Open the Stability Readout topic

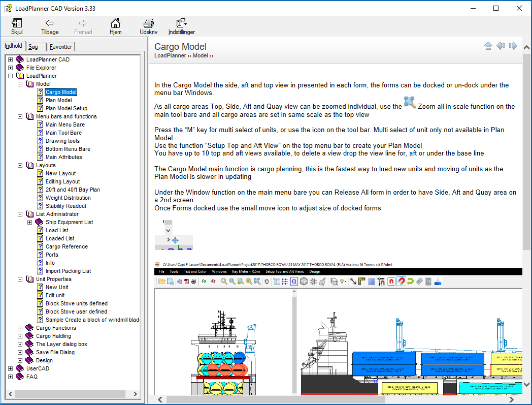(x=66, y=206)
